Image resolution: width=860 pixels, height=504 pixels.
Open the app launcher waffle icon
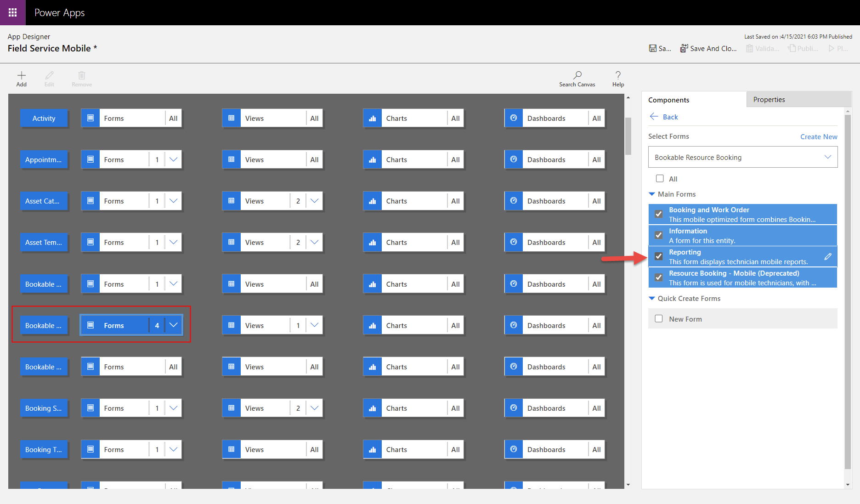(13, 12)
